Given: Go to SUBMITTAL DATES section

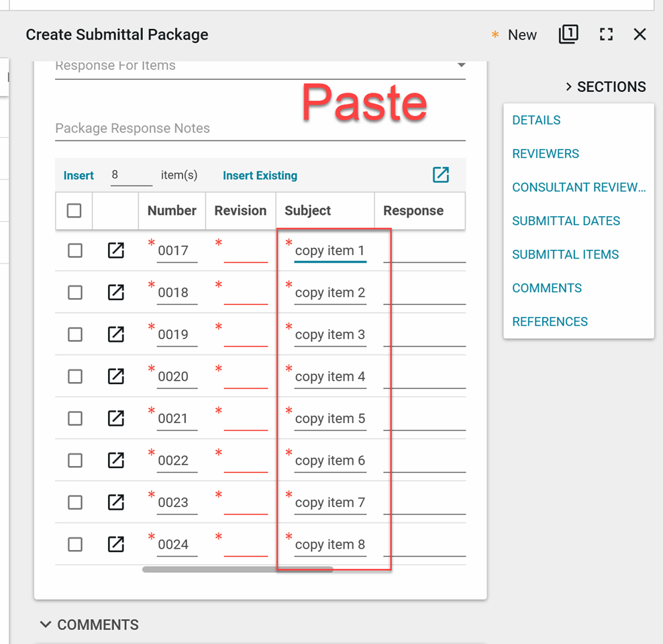Looking at the screenshot, I should (566, 221).
